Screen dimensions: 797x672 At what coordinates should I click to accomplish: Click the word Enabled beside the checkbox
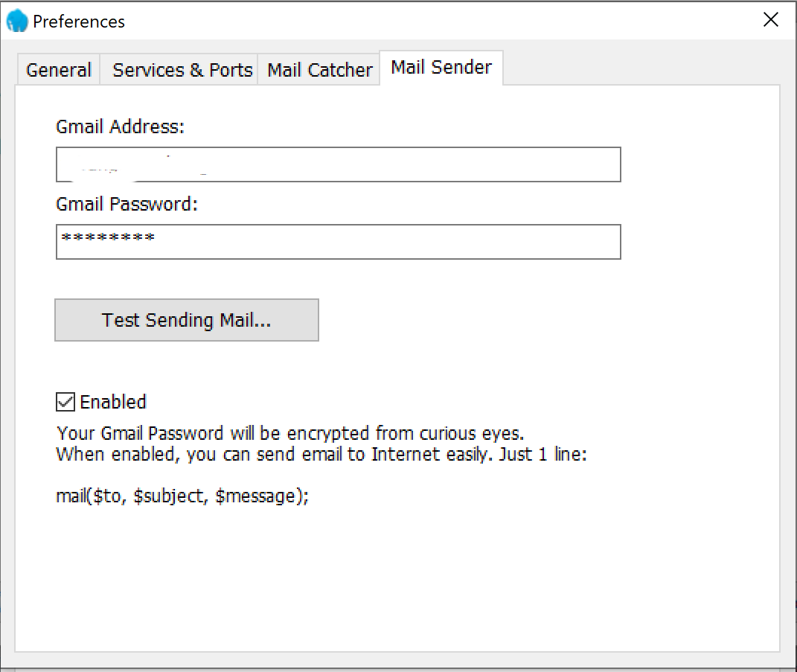[113, 403]
